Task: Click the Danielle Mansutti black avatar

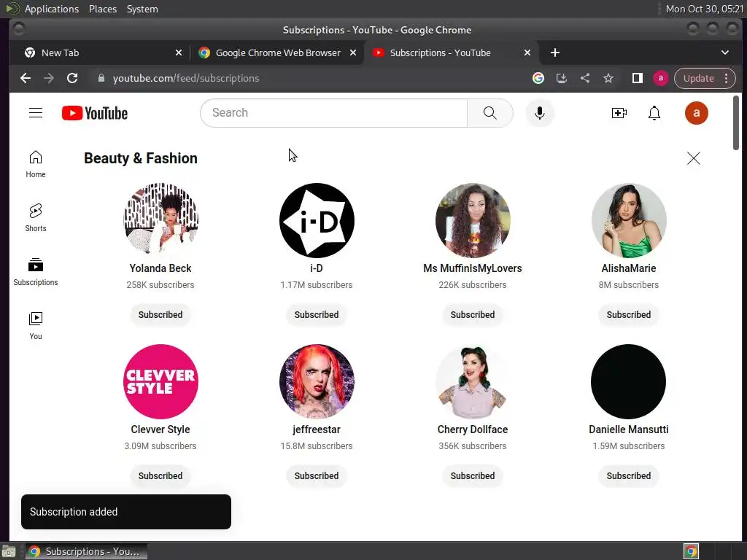Action: point(628,381)
